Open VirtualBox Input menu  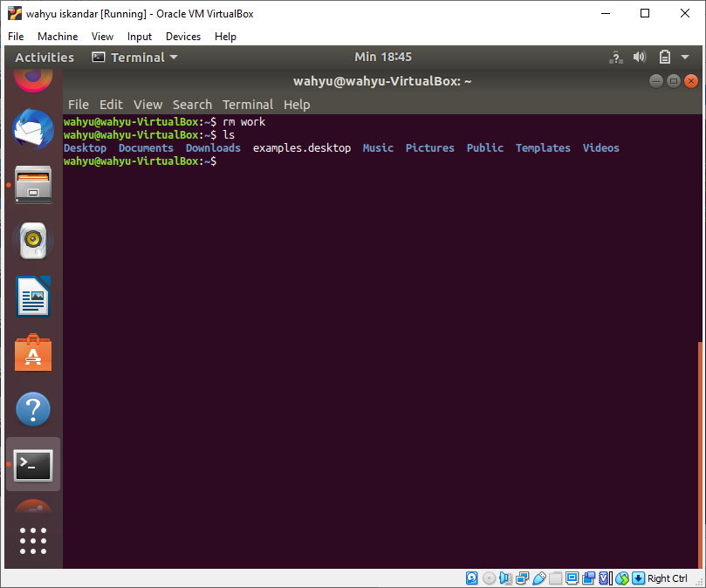pyautogui.click(x=139, y=37)
